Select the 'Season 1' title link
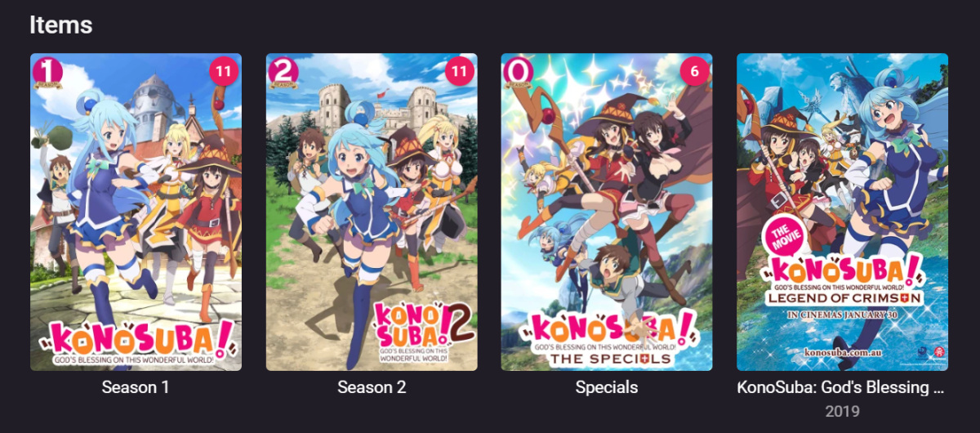 [136, 387]
